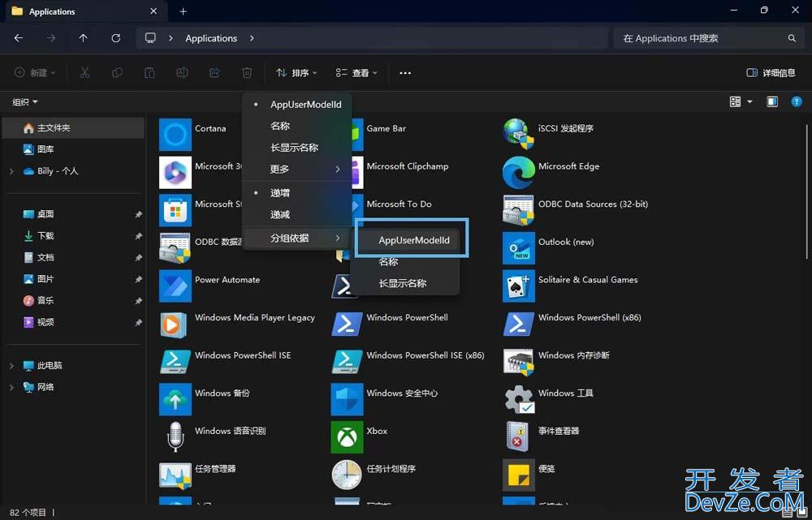Open Outlook (new) app icon

pos(518,248)
